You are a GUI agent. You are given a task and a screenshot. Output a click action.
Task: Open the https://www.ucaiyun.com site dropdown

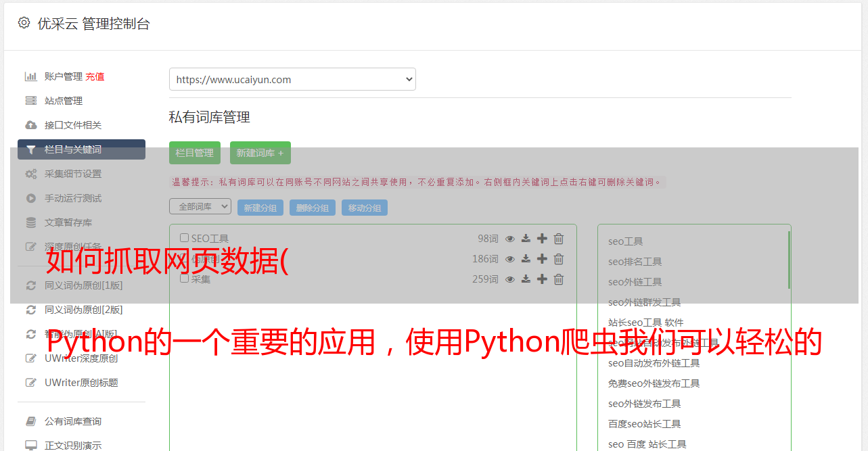pyautogui.click(x=292, y=79)
